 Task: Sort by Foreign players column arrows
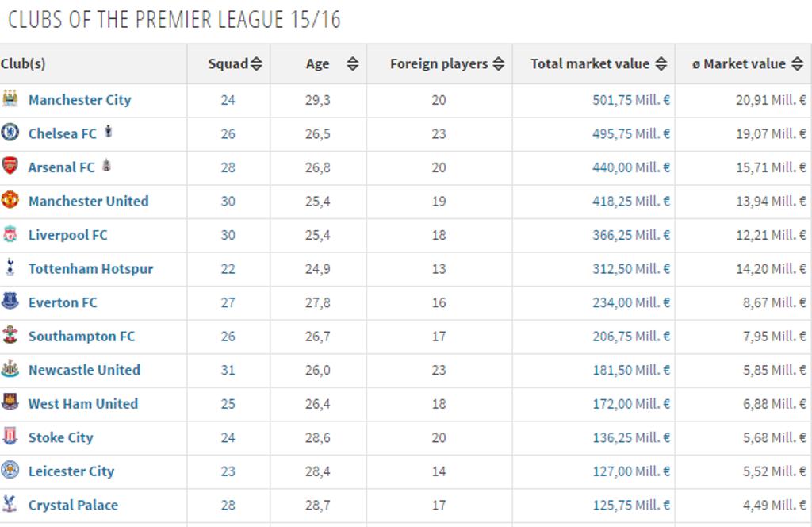point(498,64)
